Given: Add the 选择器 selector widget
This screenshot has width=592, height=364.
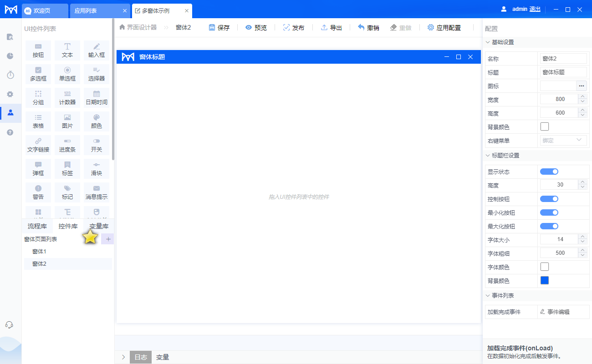Looking at the screenshot, I should click(97, 74).
